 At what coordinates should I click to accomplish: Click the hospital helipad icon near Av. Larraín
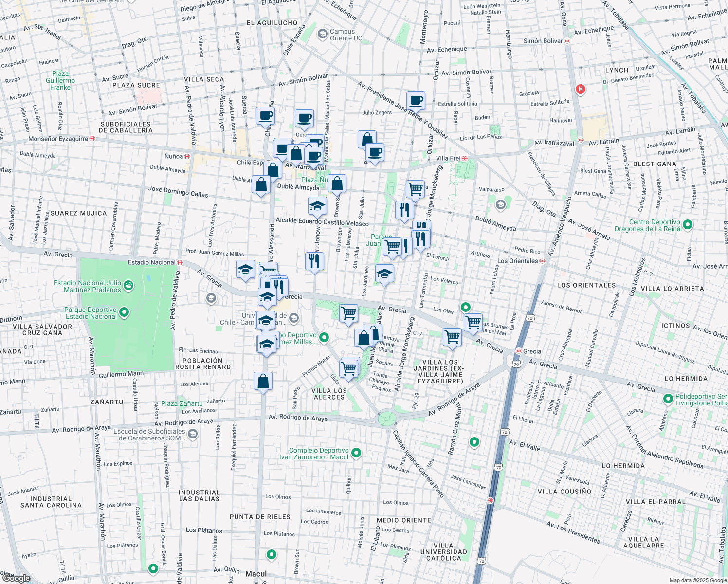pyautogui.click(x=580, y=90)
